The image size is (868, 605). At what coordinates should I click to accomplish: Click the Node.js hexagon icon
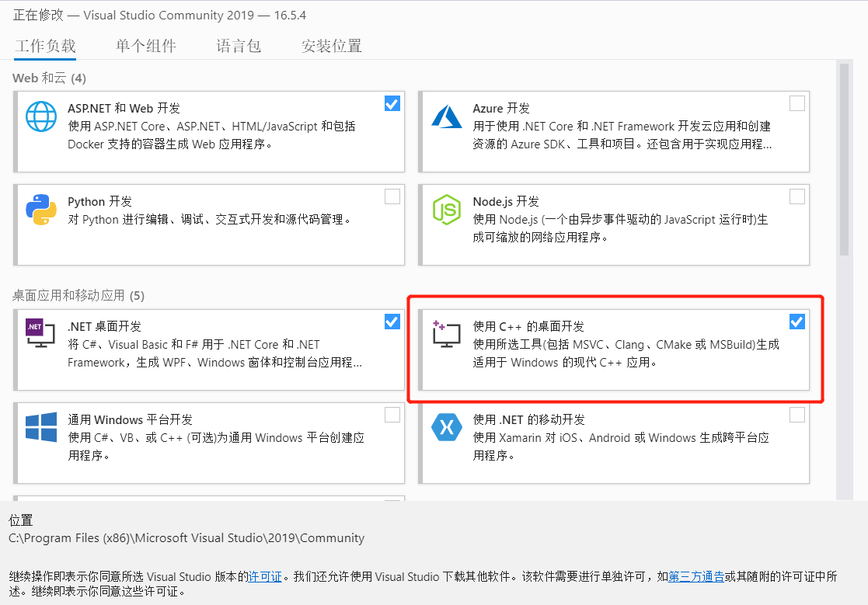click(447, 210)
